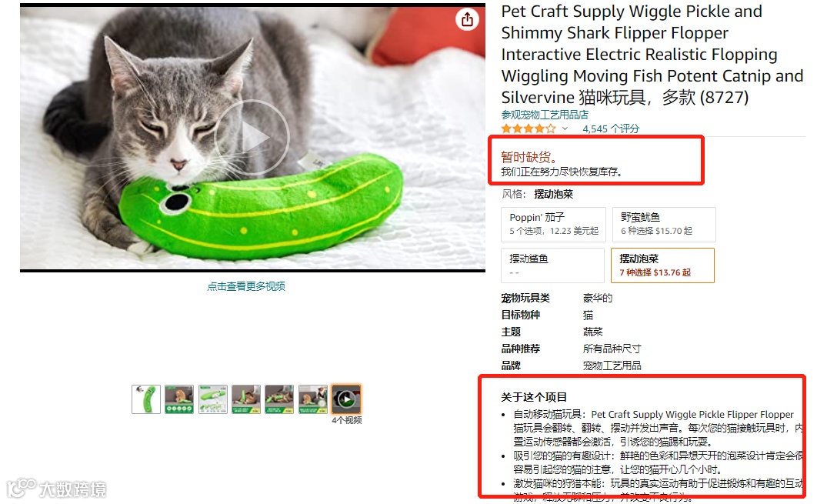This screenshot has width=817, height=504.
Task: Pick the 摆动鲨鱼 style option
Action: tap(553, 265)
